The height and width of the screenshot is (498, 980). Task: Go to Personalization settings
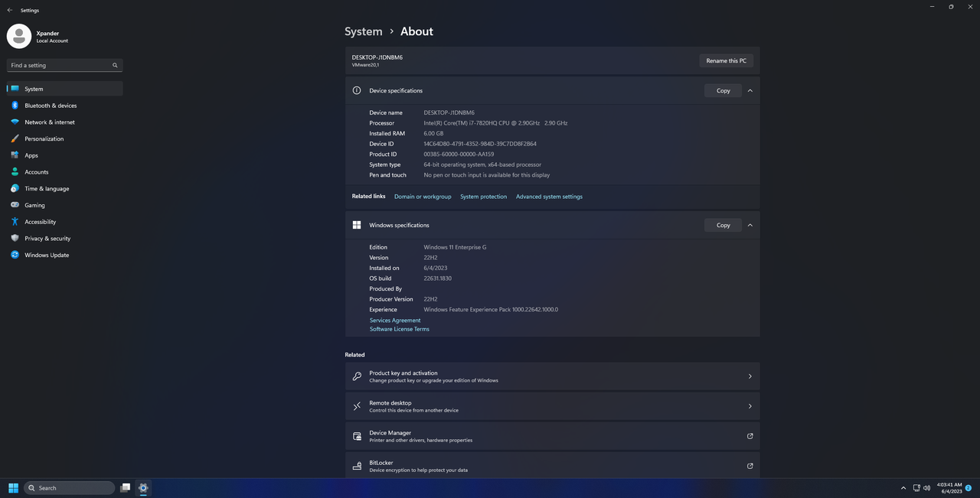pos(64,138)
